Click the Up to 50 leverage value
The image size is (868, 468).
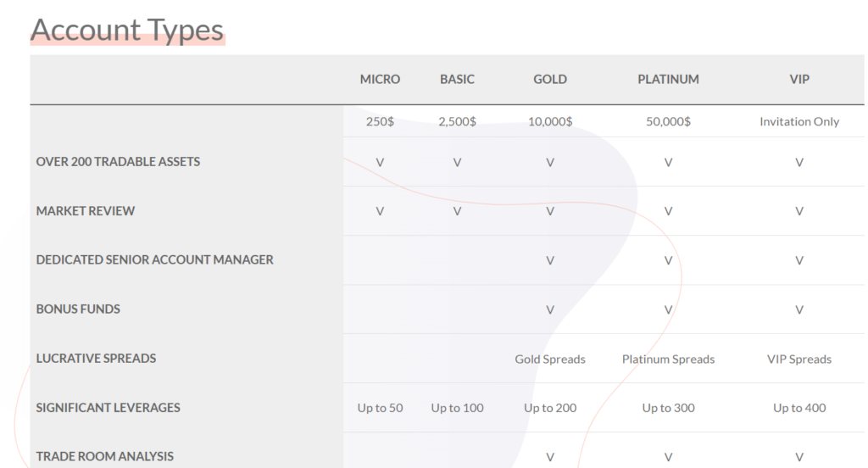tap(380, 408)
